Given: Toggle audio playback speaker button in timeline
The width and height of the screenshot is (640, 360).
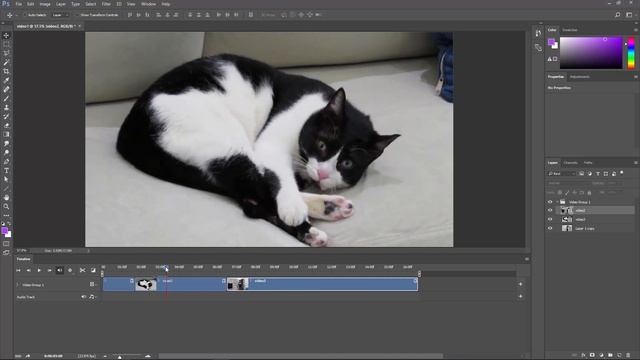Looking at the screenshot, I should [60, 270].
